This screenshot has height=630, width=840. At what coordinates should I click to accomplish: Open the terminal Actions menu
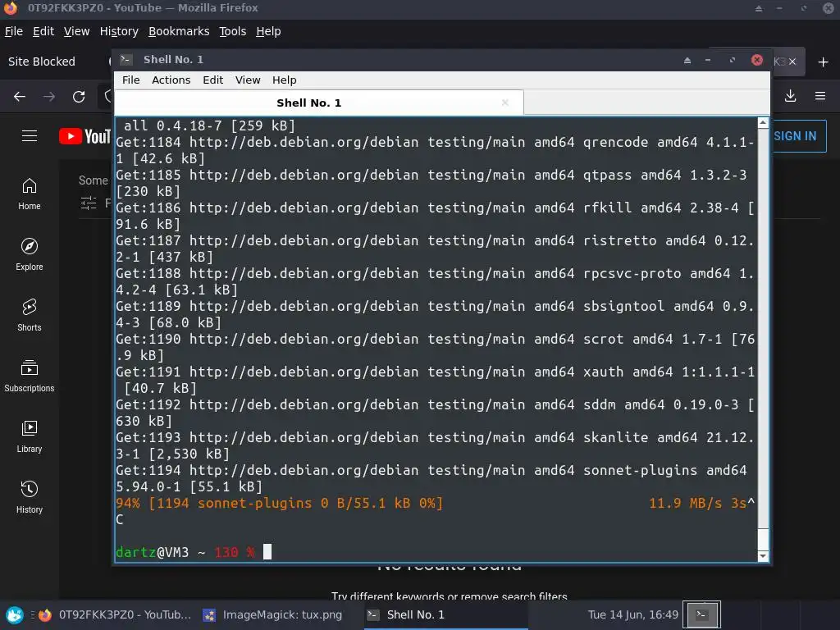pyautogui.click(x=171, y=80)
